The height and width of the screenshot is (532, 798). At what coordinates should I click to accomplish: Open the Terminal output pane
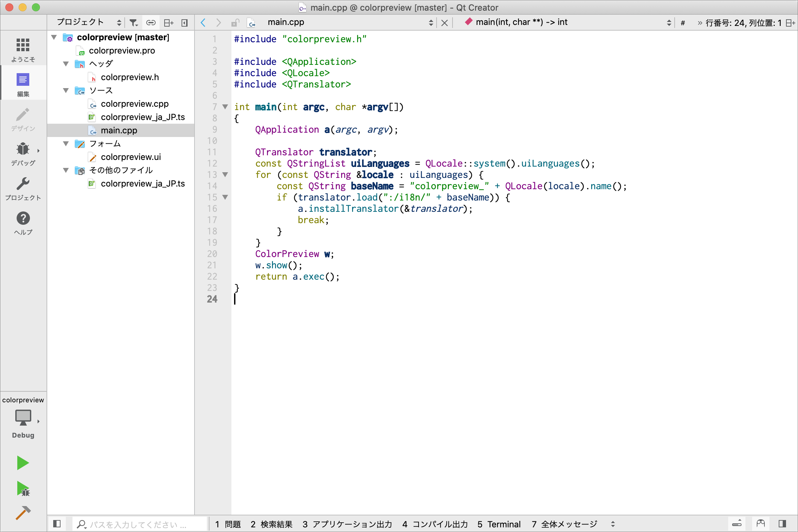click(x=499, y=524)
